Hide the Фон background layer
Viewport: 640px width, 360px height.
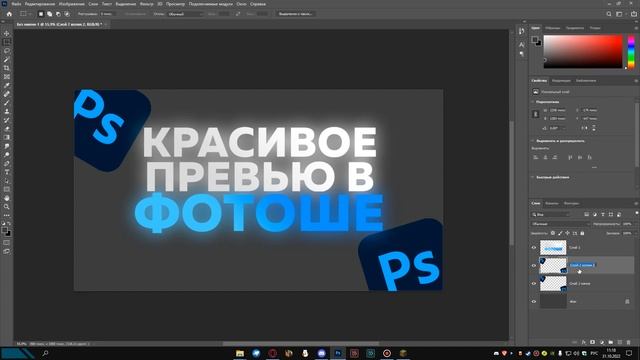[533, 301]
